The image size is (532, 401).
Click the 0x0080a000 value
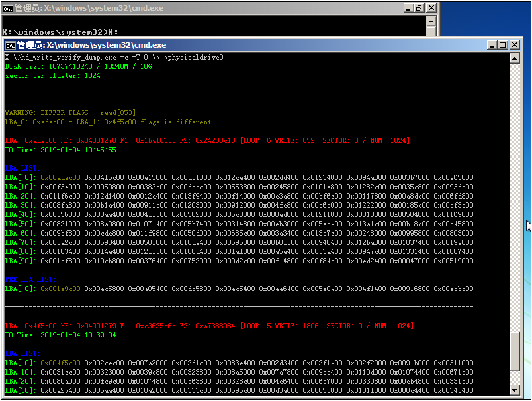tap(60, 381)
